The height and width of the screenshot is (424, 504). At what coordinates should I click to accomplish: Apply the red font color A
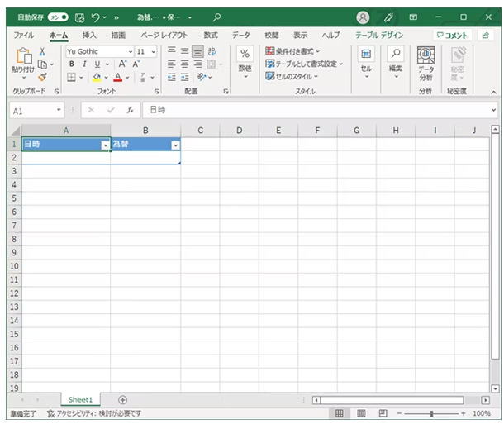(118, 77)
